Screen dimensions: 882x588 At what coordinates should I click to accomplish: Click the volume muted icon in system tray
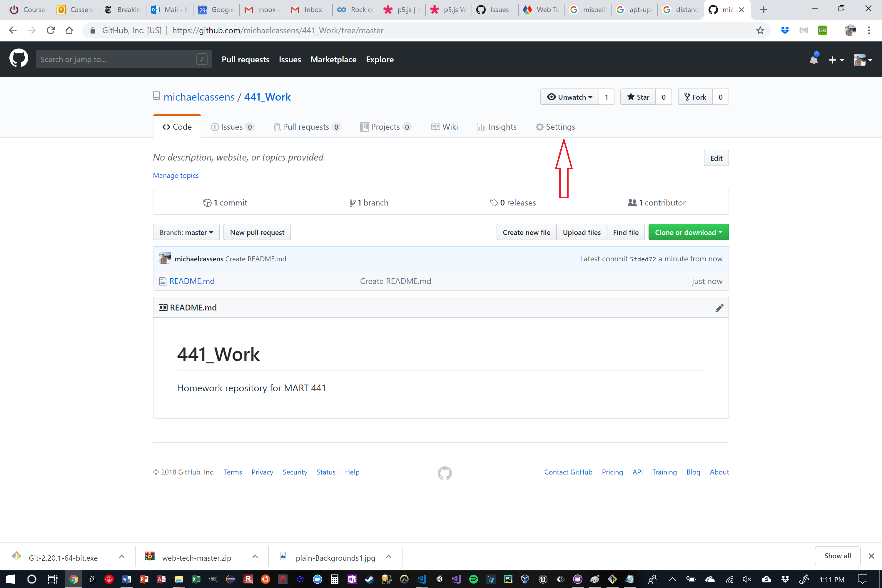pyautogui.click(x=747, y=579)
